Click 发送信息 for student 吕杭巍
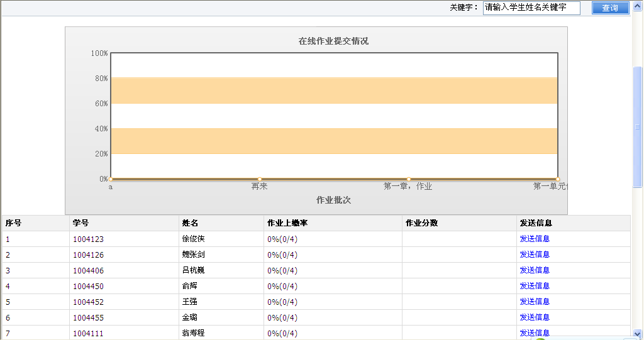Screen dimensions: 644x340 534,270
